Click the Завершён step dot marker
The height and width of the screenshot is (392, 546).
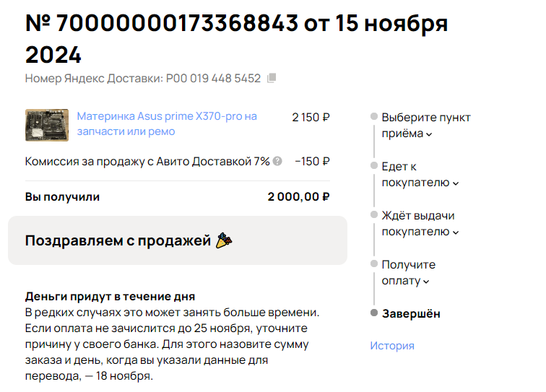click(x=374, y=313)
